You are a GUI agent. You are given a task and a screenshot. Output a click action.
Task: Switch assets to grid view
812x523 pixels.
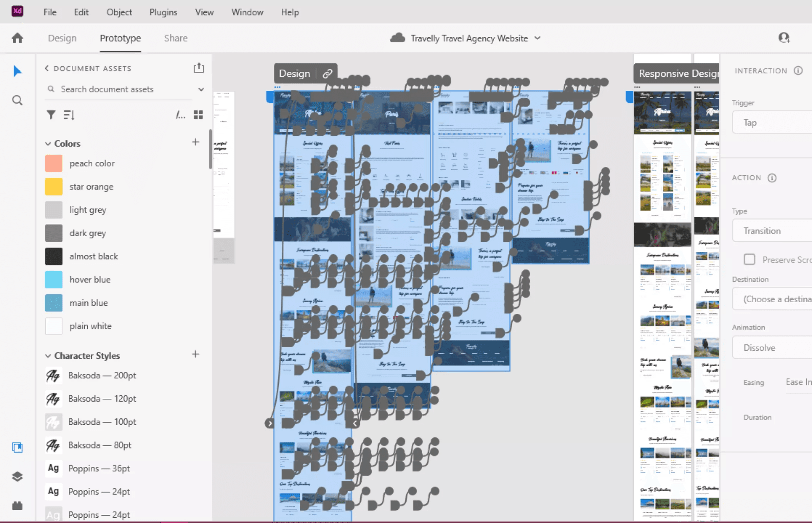[198, 115]
